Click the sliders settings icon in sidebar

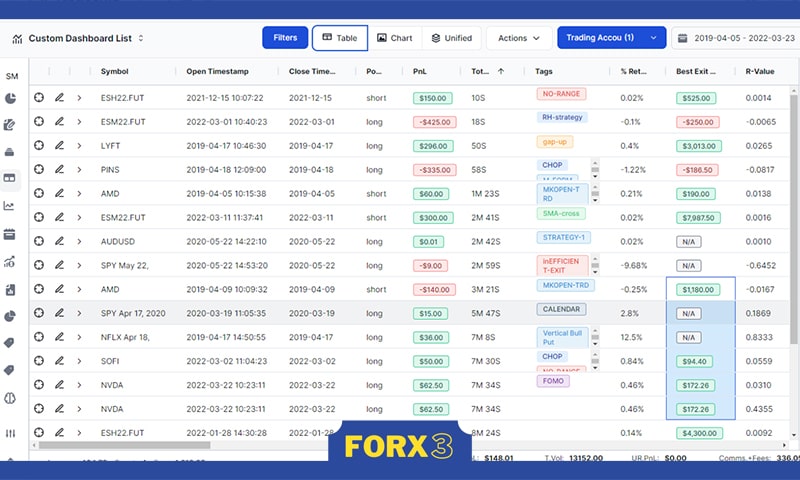pyautogui.click(x=11, y=432)
